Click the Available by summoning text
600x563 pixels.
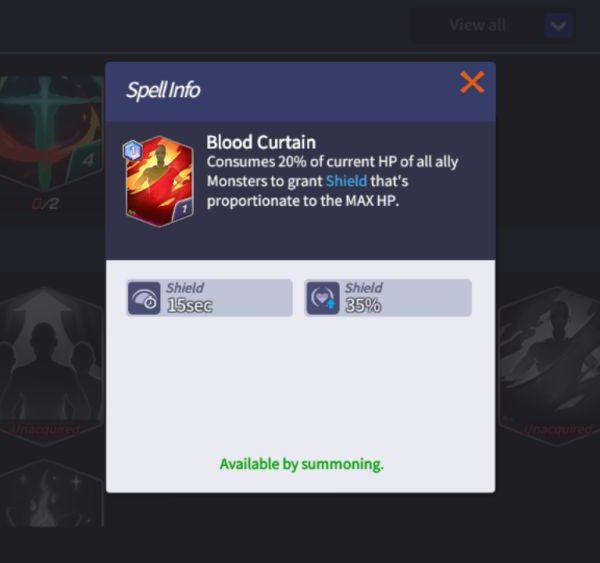pyautogui.click(x=302, y=464)
